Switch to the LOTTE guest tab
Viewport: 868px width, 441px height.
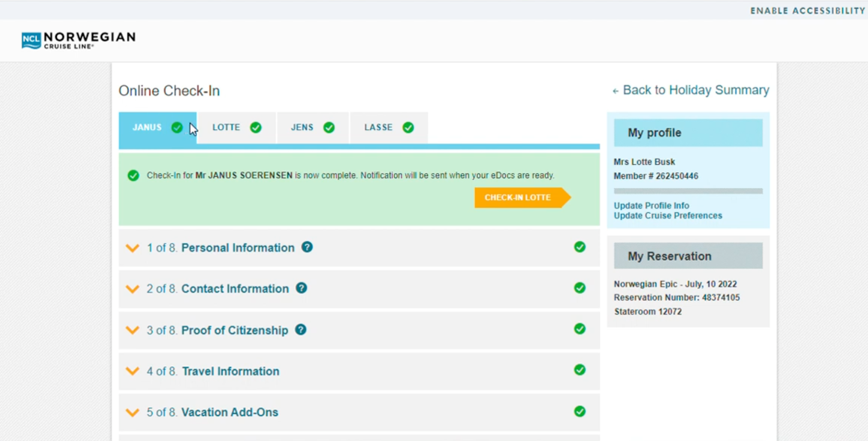point(236,128)
